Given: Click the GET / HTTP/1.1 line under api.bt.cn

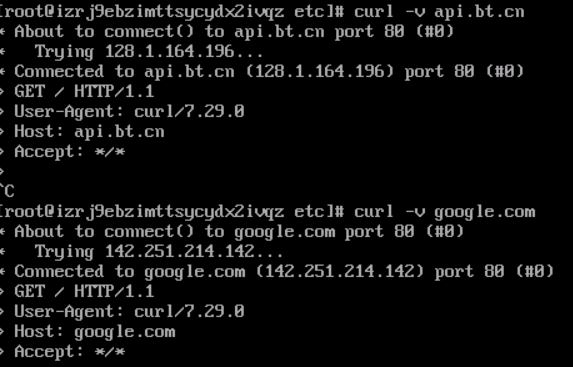Looking at the screenshot, I should (84, 91).
